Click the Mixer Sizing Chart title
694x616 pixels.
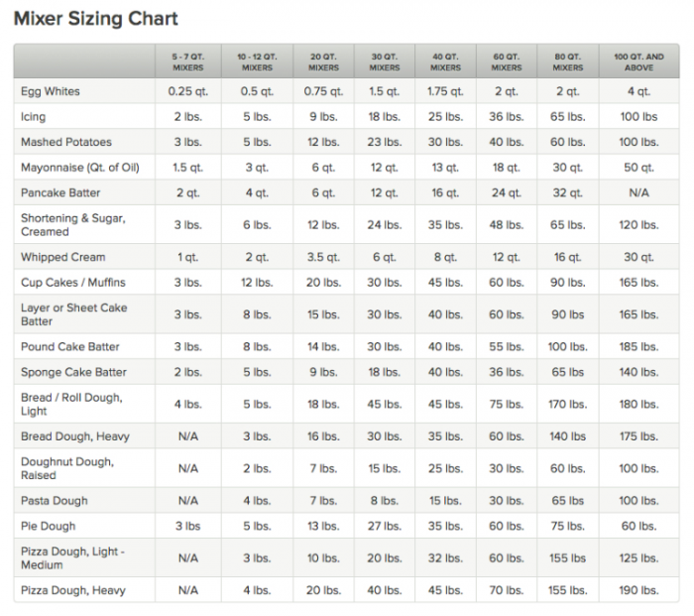(95, 19)
